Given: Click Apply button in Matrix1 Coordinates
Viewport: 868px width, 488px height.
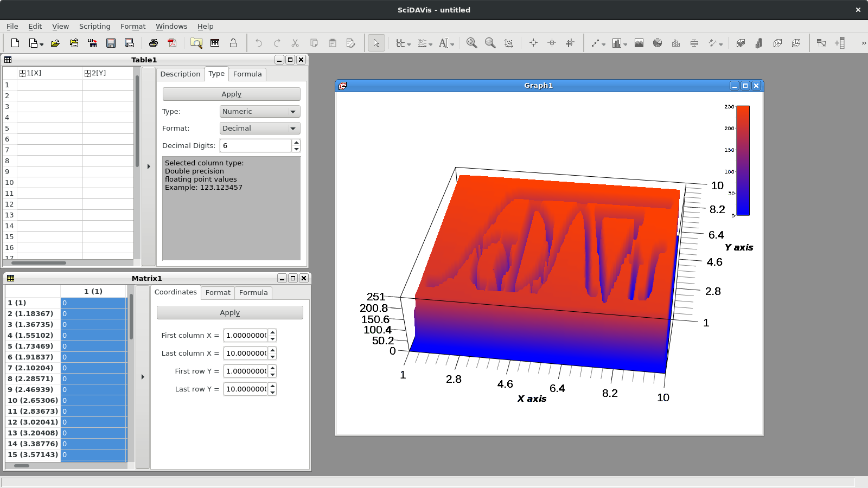Looking at the screenshot, I should click(x=230, y=313).
